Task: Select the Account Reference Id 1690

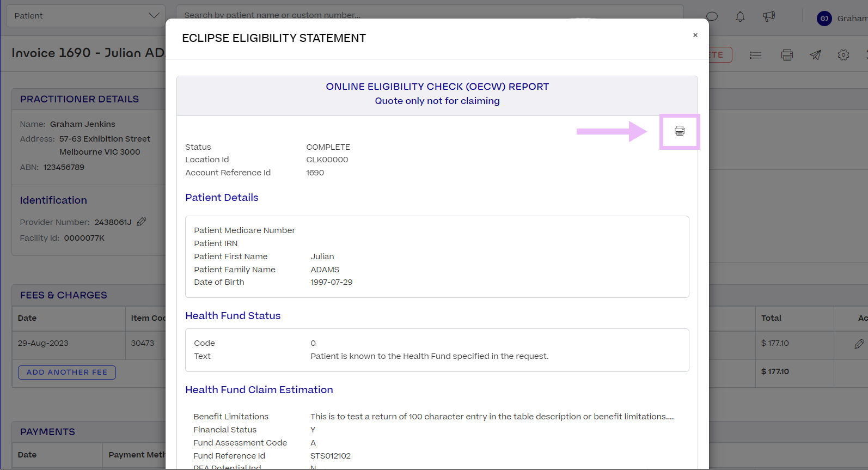Action: [315, 173]
